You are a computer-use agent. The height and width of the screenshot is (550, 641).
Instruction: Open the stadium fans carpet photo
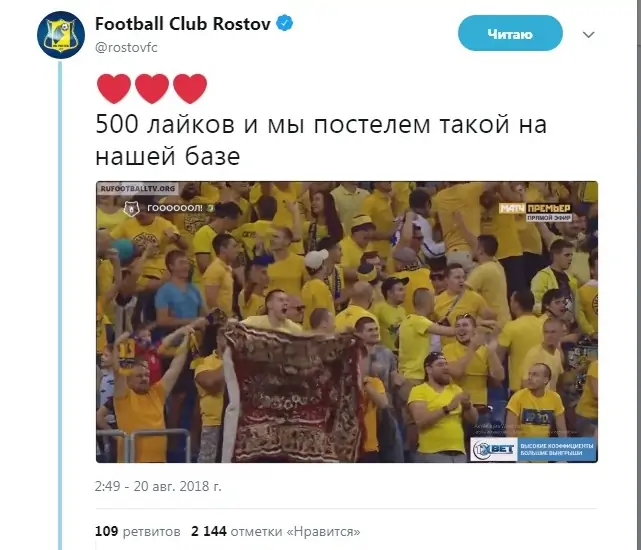click(x=347, y=322)
